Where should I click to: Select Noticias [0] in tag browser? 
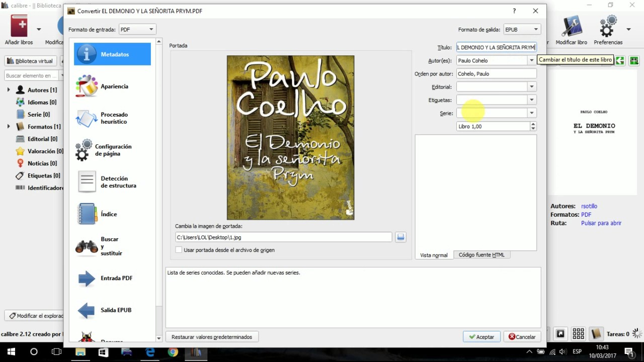pos(36,163)
